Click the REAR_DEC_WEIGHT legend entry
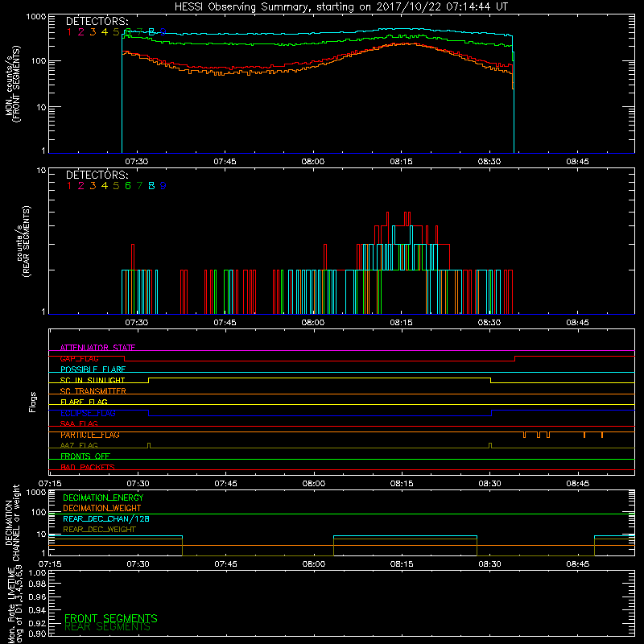 99,530
